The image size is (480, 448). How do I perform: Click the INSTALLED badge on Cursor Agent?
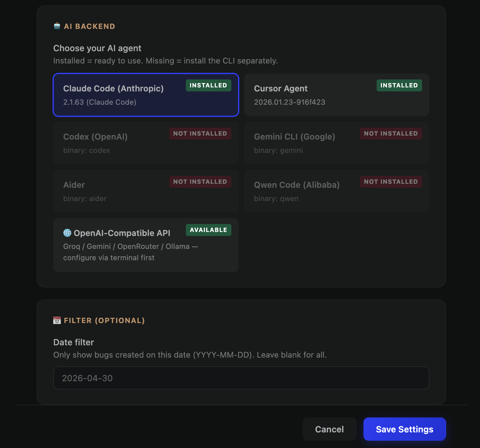399,85
